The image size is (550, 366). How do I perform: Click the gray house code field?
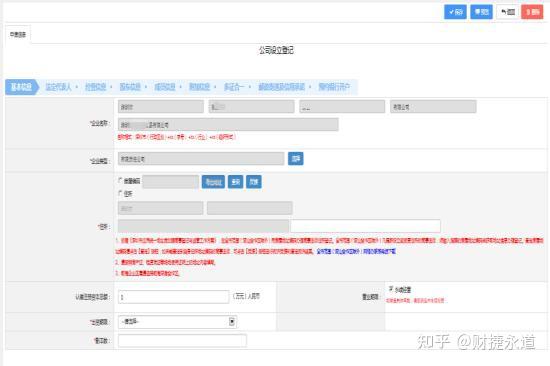[170, 182]
